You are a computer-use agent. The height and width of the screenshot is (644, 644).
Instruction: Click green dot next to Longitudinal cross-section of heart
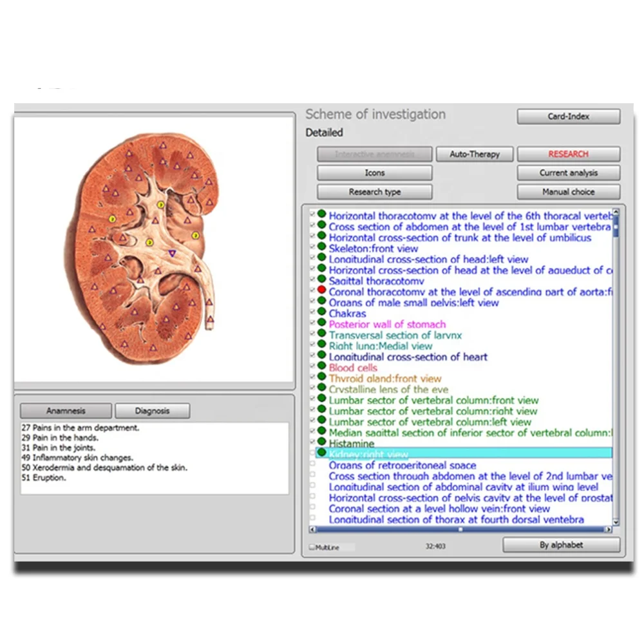(321, 355)
